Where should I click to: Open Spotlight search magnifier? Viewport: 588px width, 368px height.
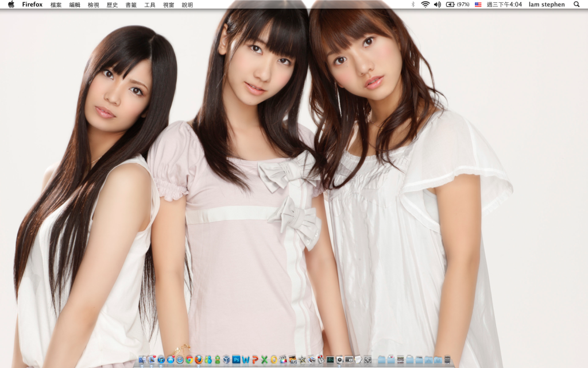[x=577, y=4]
